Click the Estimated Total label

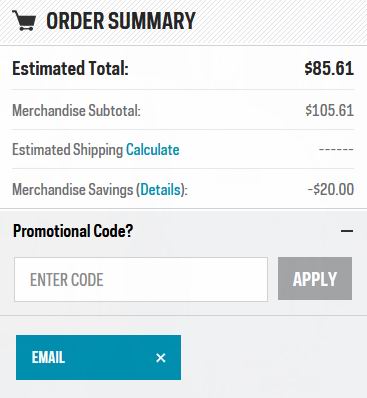[70, 68]
